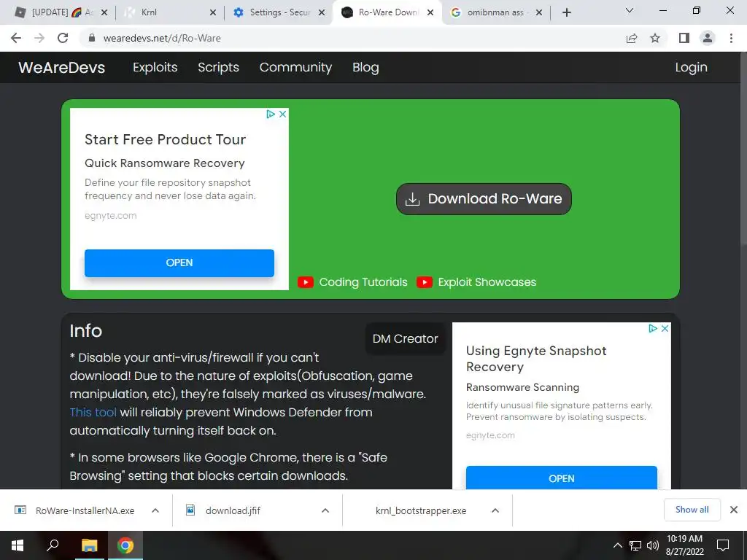Click the lock icon in the address bar
This screenshot has height=560, width=747.
tap(92, 38)
